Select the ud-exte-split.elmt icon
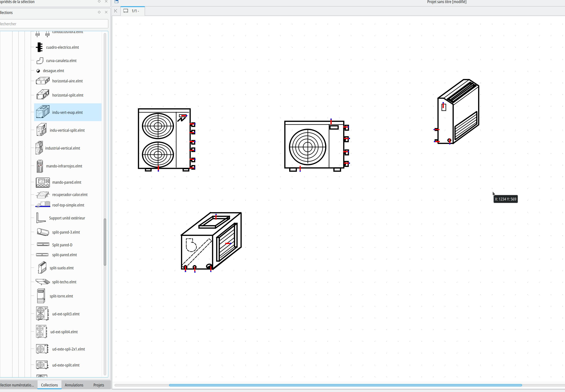This screenshot has width=565, height=392. tap(42, 365)
